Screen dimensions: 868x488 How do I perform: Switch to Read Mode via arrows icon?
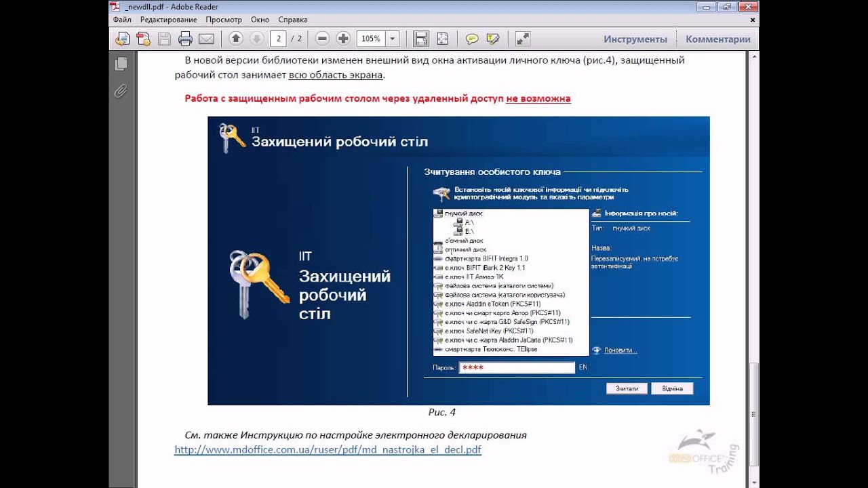[x=523, y=39]
